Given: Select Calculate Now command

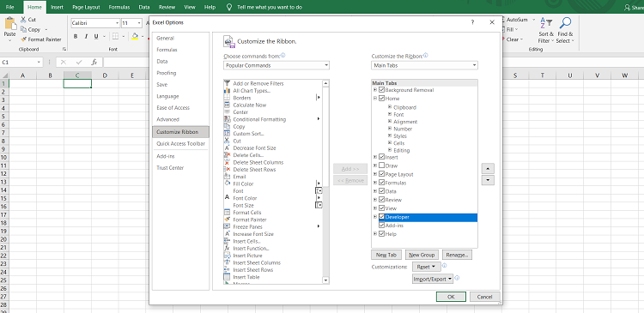Looking at the screenshot, I should 272,105.
